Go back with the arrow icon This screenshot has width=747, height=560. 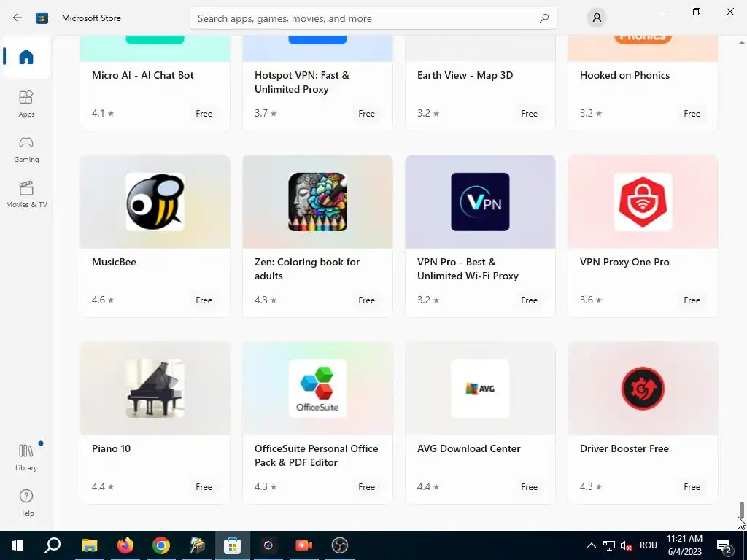[18, 18]
